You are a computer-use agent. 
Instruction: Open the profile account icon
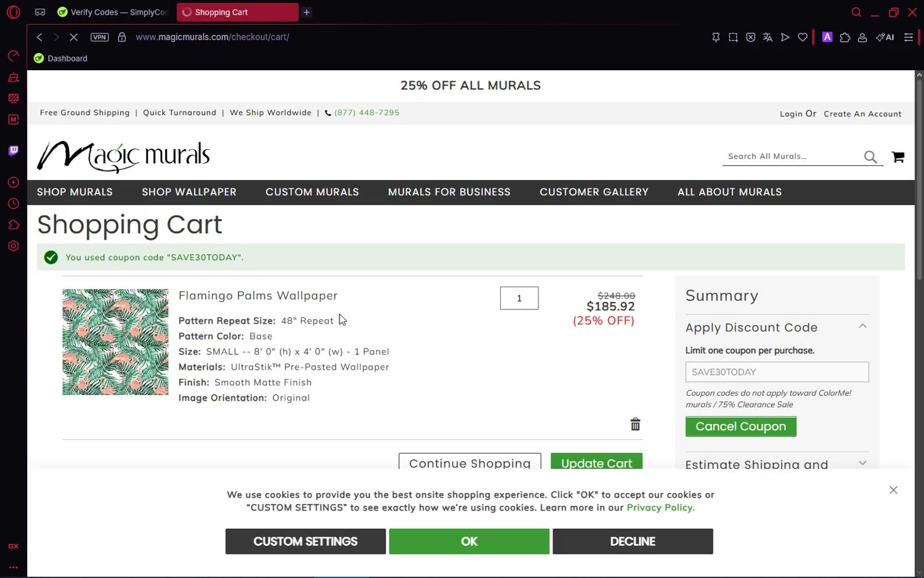click(x=862, y=37)
